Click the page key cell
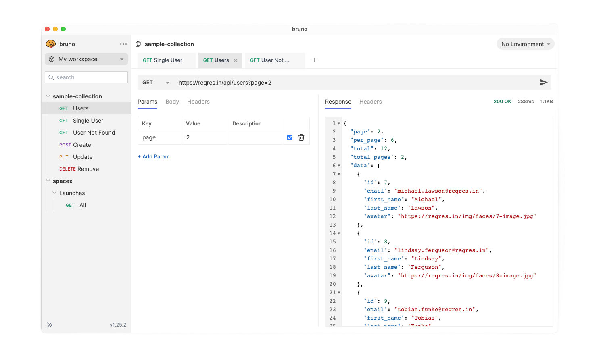Viewport: 603px width, 364px height. 160,137
